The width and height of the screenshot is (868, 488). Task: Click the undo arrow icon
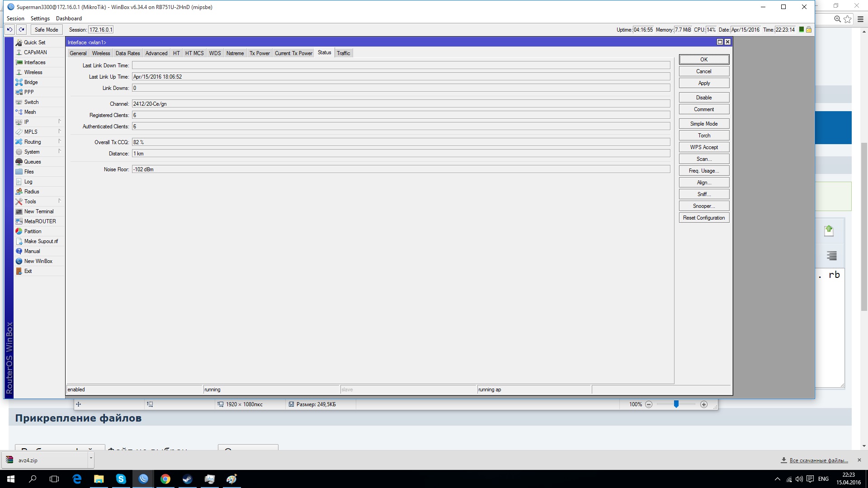tap(9, 30)
